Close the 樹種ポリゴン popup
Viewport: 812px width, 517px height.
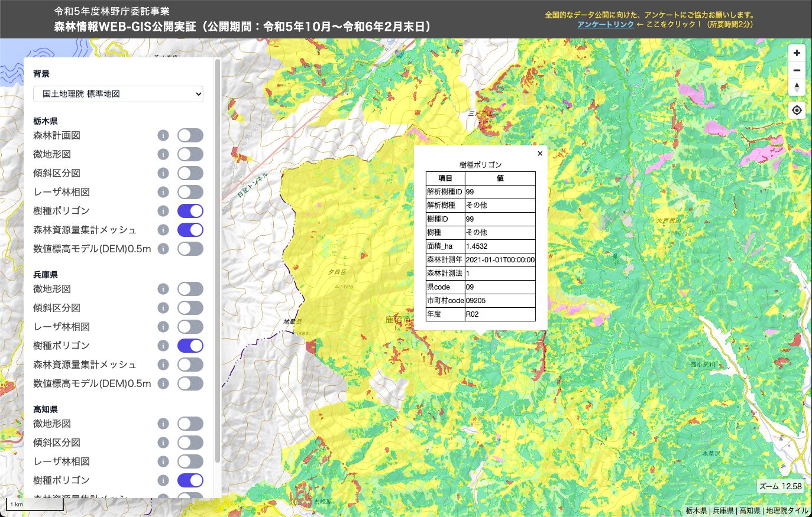click(540, 154)
